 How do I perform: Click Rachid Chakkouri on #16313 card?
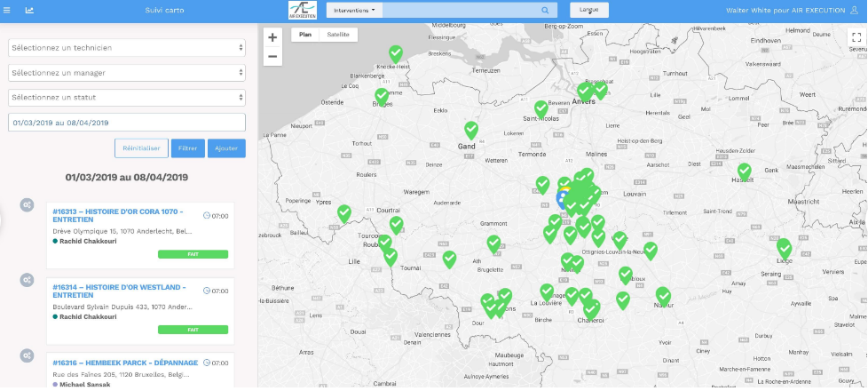tap(88, 241)
